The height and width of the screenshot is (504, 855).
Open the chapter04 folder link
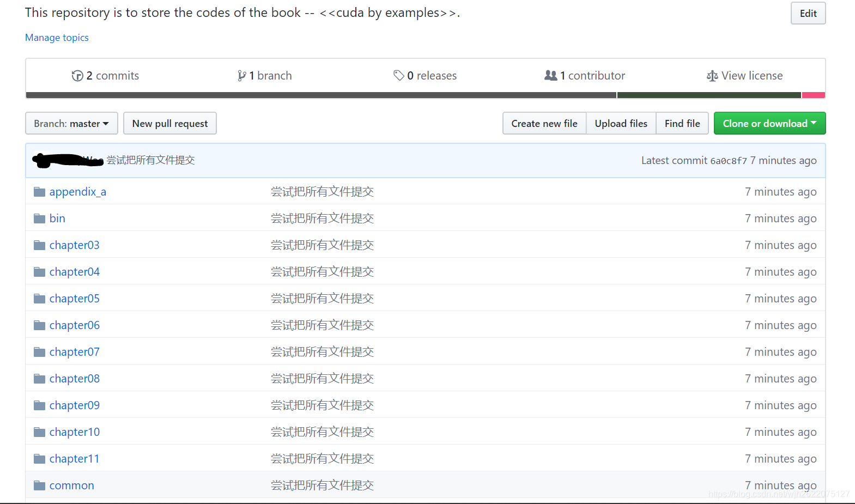(x=74, y=272)
